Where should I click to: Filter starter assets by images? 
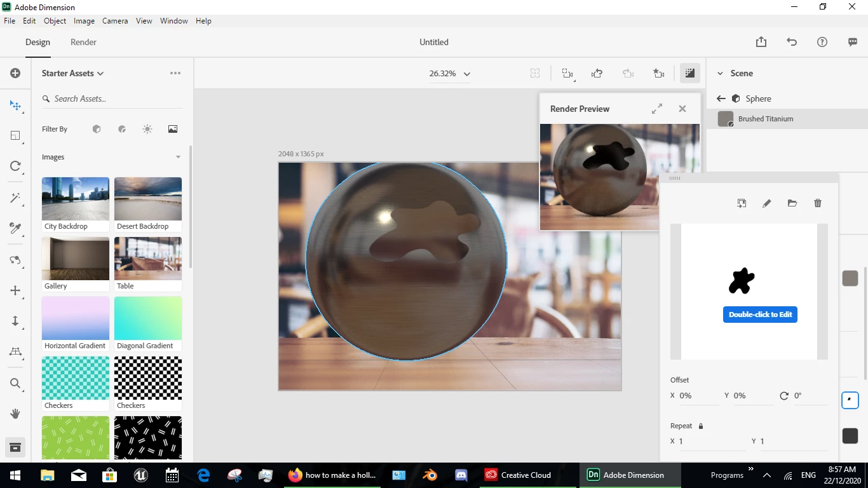pyautogui.click(x=173, y=129)
